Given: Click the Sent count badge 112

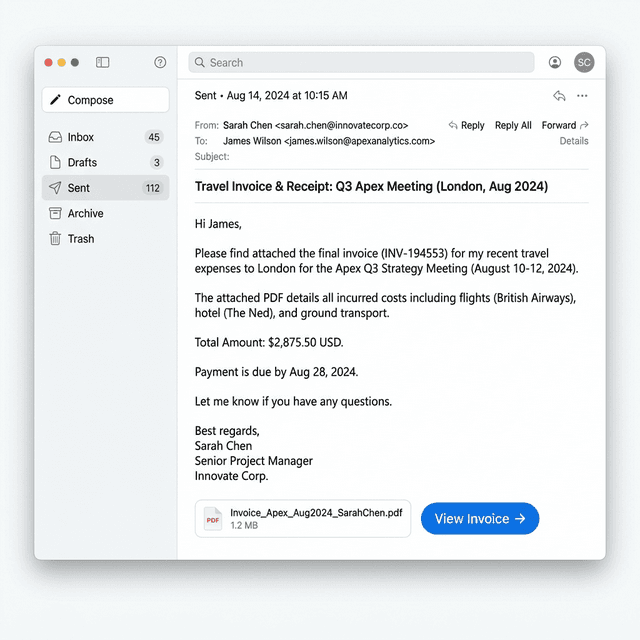Looking at the screenshot, I should [x=153, y=188].
